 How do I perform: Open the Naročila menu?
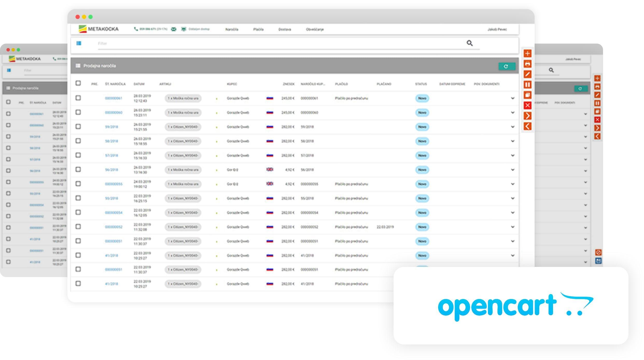232,29
